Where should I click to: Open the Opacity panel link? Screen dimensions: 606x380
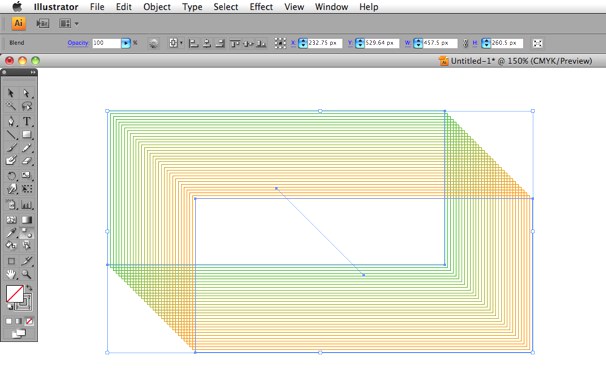[78, 43]
